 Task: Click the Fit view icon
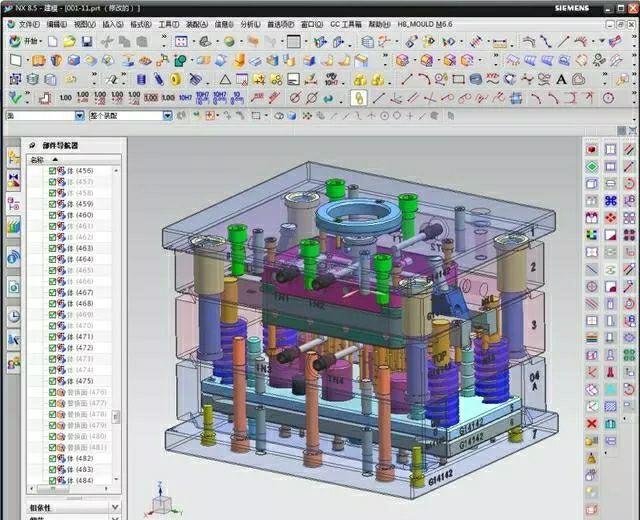pos(181,41)
